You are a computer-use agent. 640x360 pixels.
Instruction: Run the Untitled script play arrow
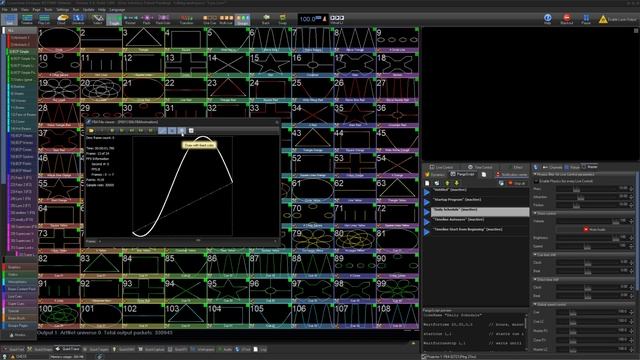427,192
